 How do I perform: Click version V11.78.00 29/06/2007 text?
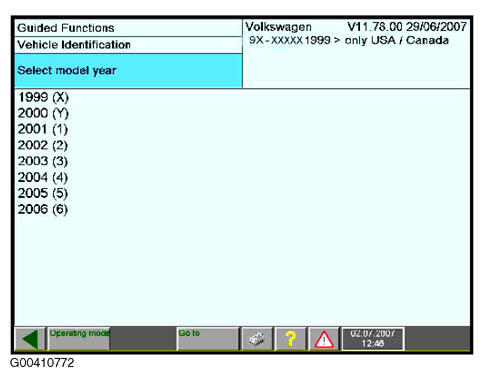[x=407, y=27]
